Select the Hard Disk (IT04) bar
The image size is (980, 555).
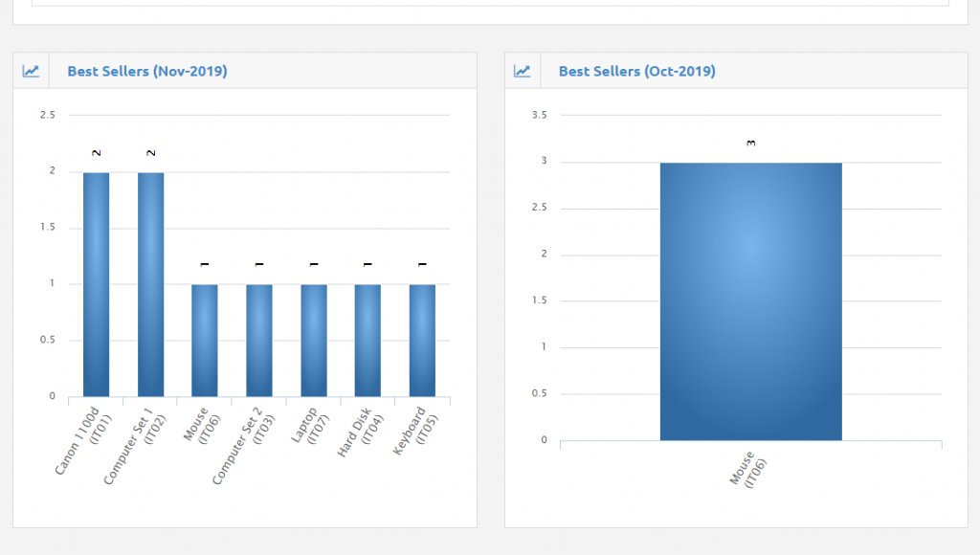pyautogui.click(x=367, y=341)
